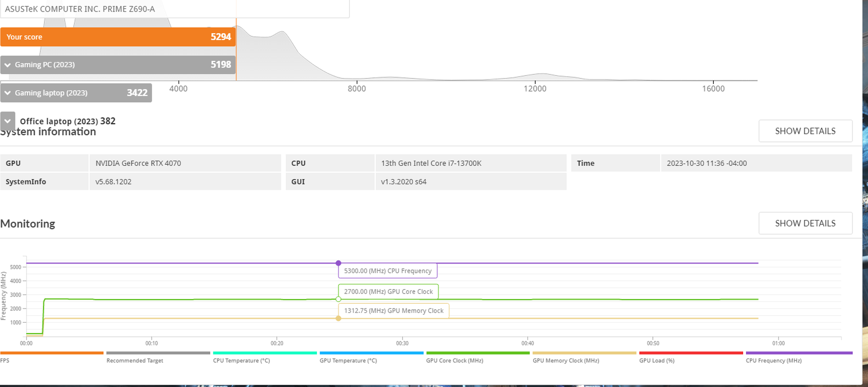This screenshot has height=387, width=868.
Task: Click the yellow GPU Memory Clock data point
Action: [x=338, y=318]
